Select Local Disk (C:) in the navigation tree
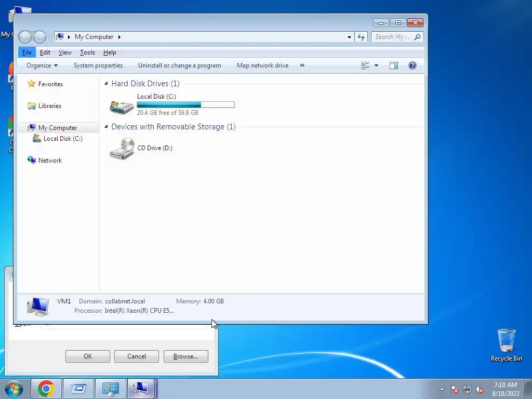Image resolution: width=532 pixels, height=399 pixels. point(63,139)
